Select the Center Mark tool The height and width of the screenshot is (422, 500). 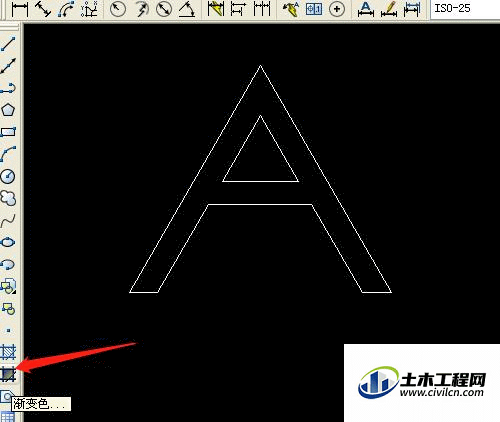(x=337, y=9)
